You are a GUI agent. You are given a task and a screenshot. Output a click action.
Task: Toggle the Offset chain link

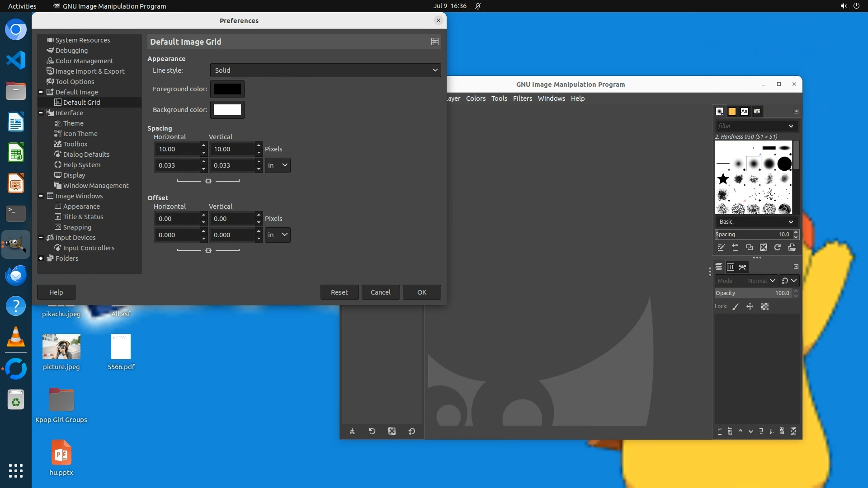coord(208,251)
